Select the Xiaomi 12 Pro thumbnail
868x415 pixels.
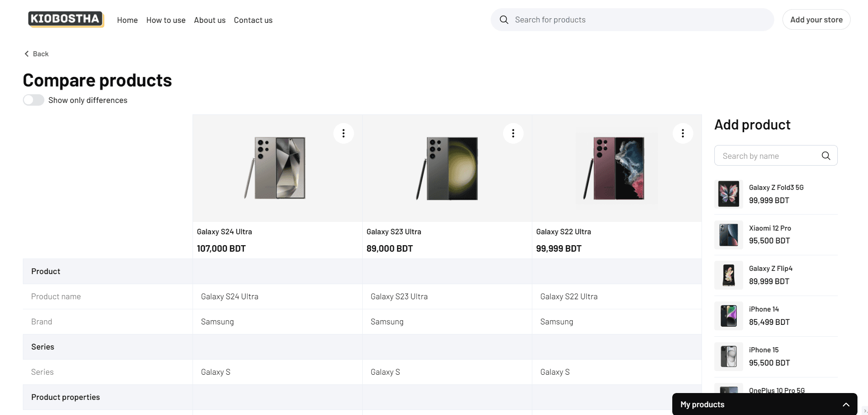729,235
